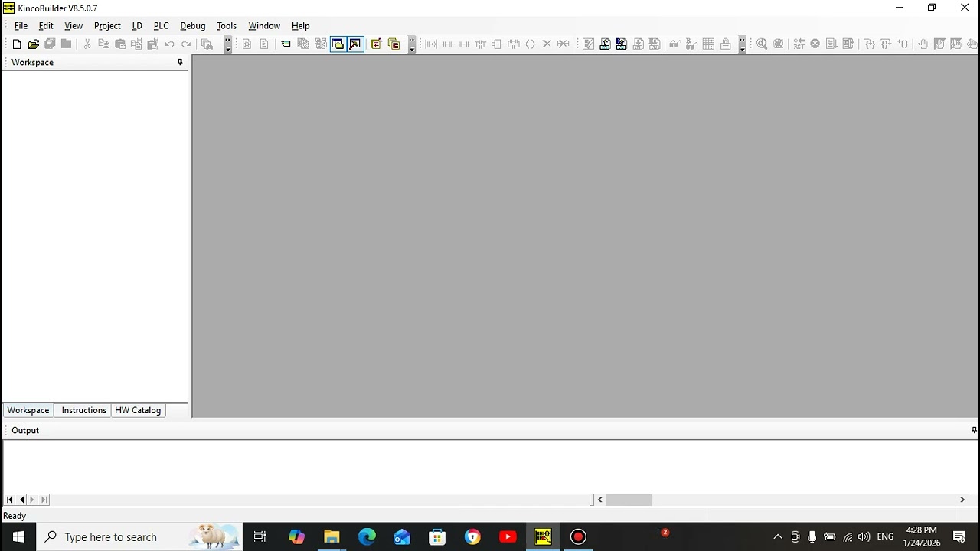The width and height of the screenshot is (980, 551).
Task: Click the red record button in taskbar
Action: pos(578,536)
